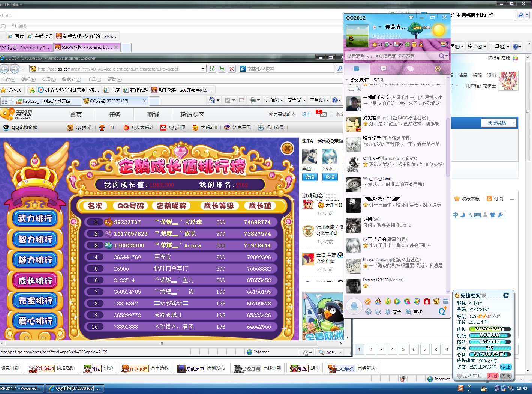532x394 pixels.
Task: Click the pet 成长 progress bar
Action: click(x=490, y=329)
